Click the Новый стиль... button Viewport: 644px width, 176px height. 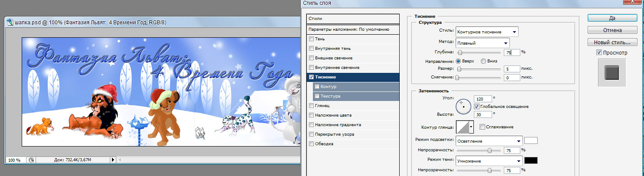(612, 42)
